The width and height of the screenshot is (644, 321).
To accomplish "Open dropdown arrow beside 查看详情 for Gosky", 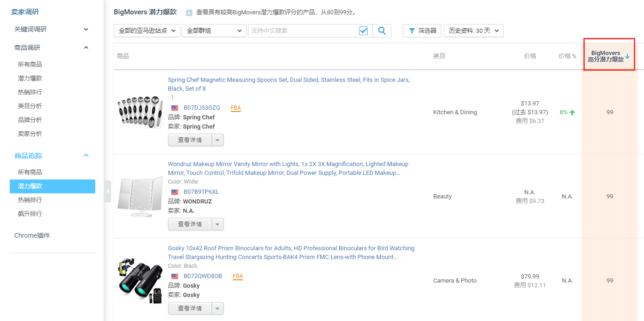I will pos(217,309).
